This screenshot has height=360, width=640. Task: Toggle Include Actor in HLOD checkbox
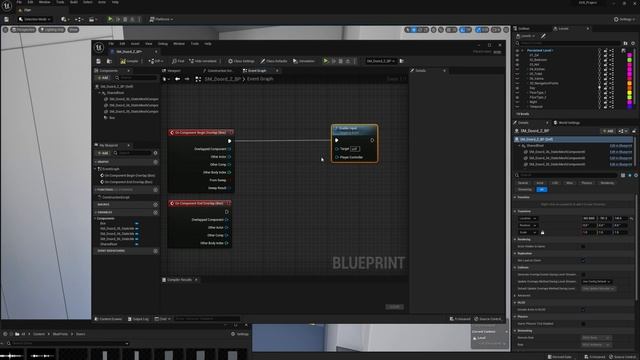click(x=583, y=310)
